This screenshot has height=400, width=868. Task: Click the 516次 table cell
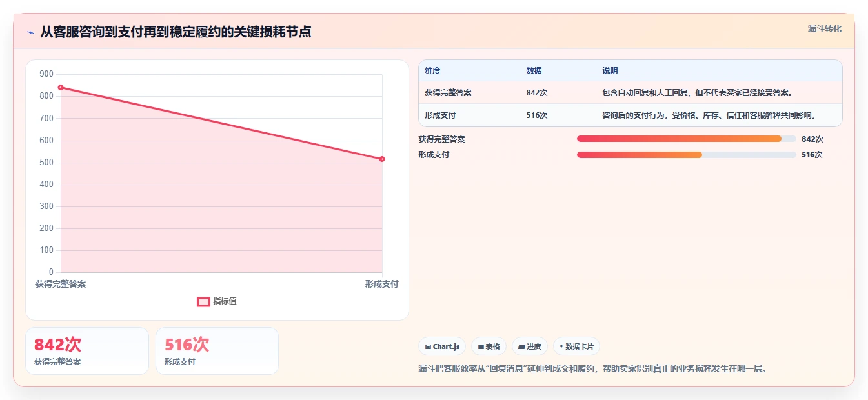[537, 115]
